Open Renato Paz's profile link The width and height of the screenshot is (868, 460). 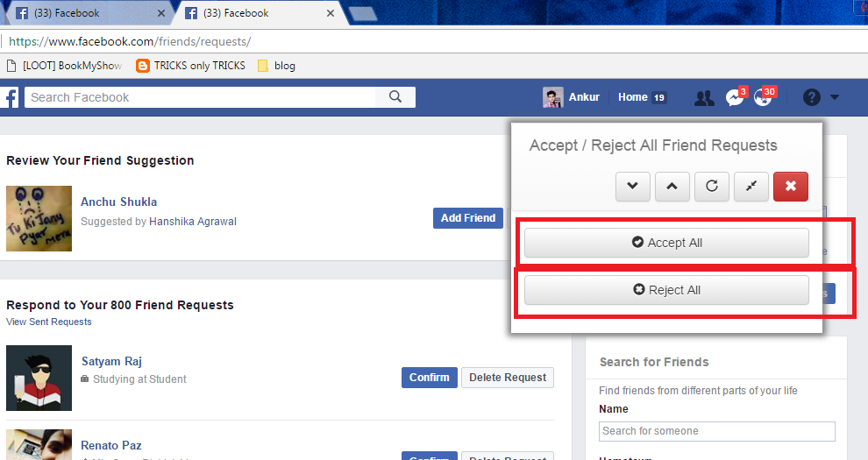click(111, 446)
